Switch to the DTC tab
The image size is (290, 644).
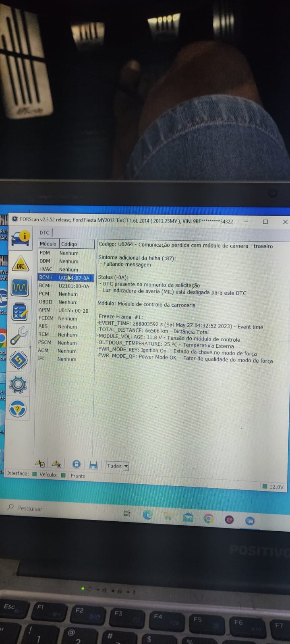pyautogui.click(x=44, y=233)
